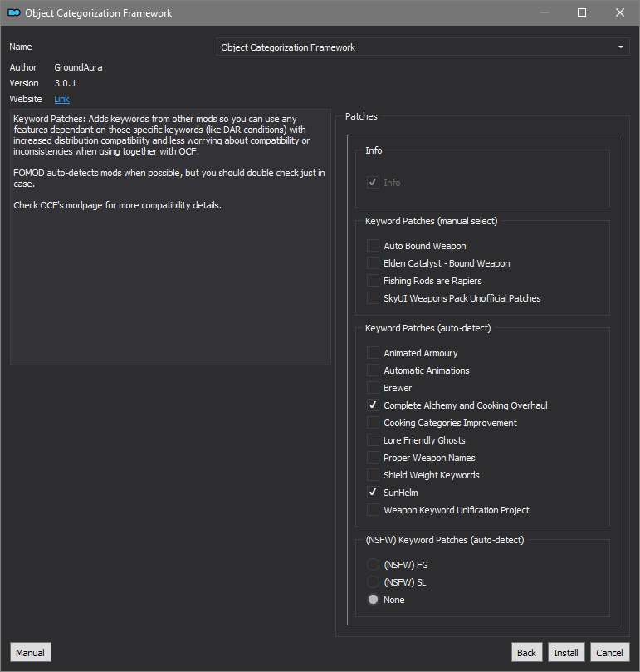
Task: Select the (NSFW) FG radio option
Action: [x=373, y=565]
